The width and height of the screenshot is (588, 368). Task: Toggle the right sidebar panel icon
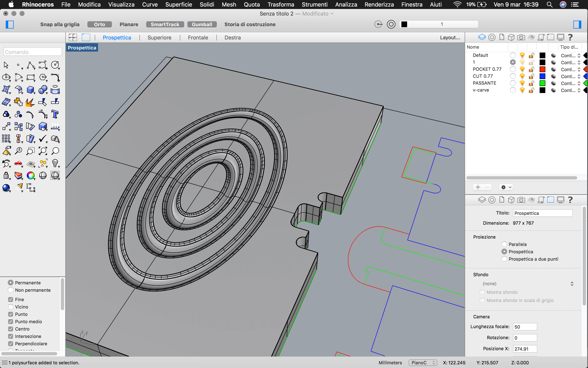pyautogui.click(x=577, y=24)
